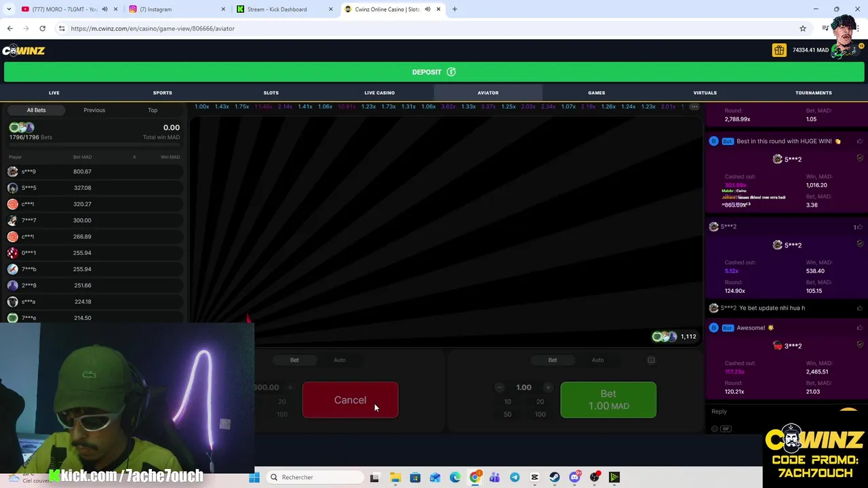Open the SLOTS section

pos(271,93)
